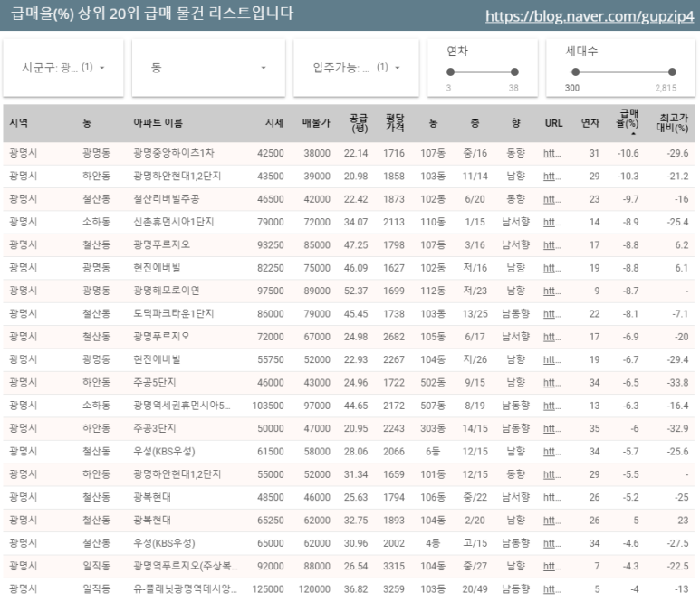
Task: Click the 동 value 502동
Action: coord(433,382)
